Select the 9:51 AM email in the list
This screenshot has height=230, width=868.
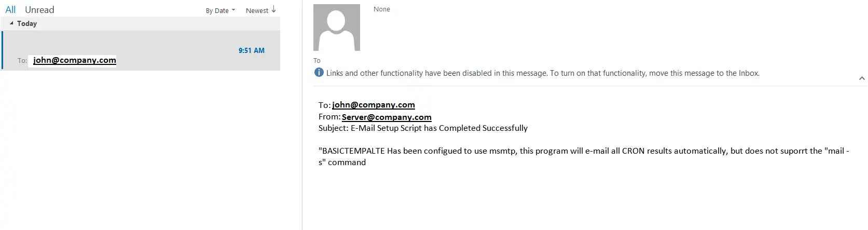[141, 50]
